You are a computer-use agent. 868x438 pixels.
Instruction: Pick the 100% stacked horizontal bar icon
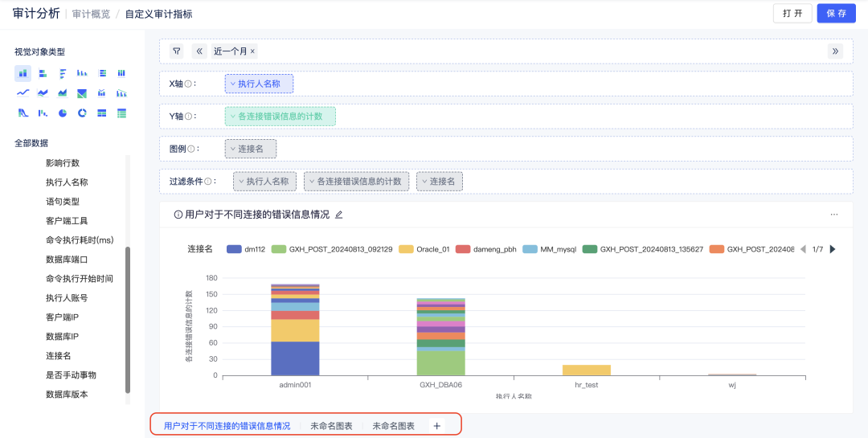[x=102, y=73]
